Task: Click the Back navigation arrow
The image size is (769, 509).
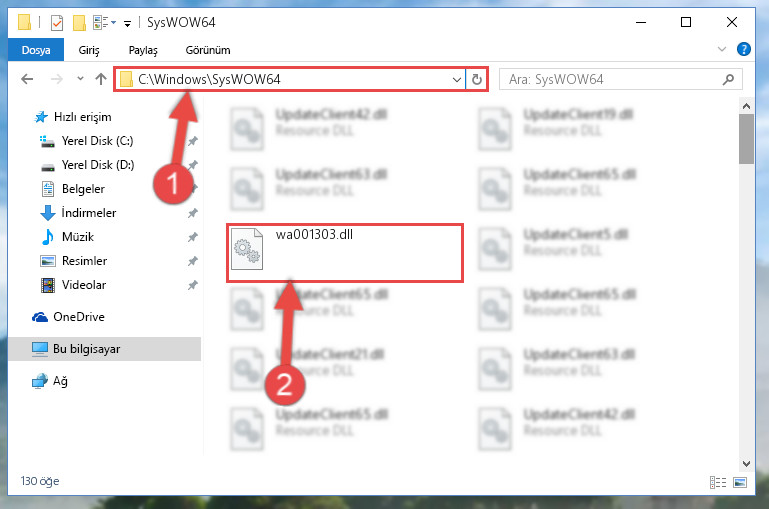Action: point(27,79)
